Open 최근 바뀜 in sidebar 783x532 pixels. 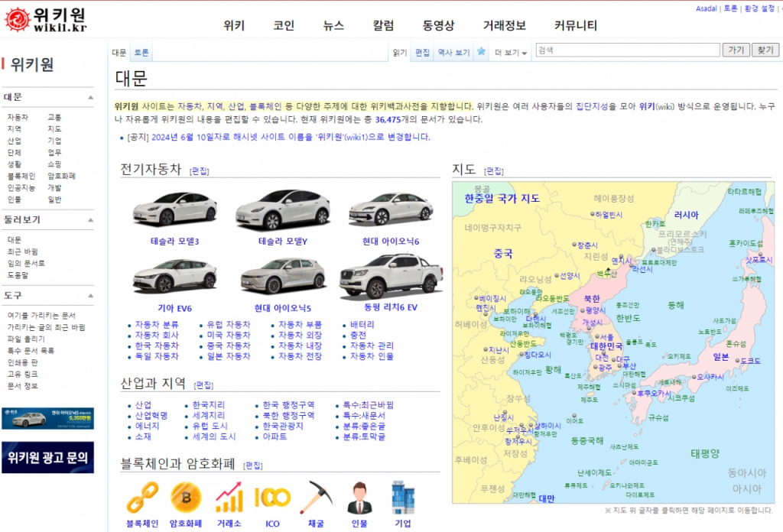[22, 251]
